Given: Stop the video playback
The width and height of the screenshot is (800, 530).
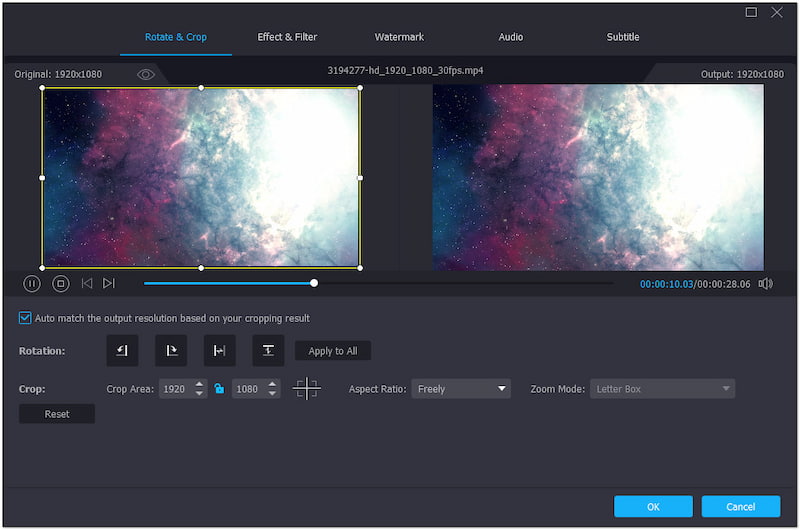Looking at the screenshot, I should pyautogui.click(x=60, y=284).
